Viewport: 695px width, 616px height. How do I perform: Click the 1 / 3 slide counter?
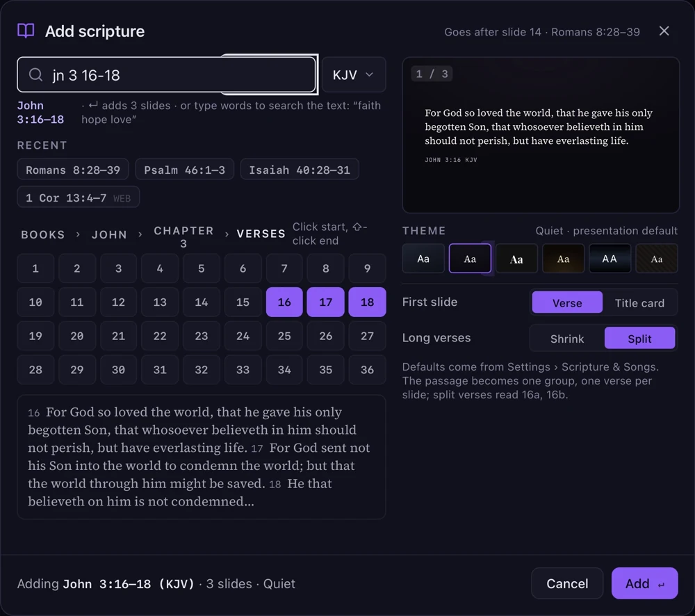click(432, 74)
